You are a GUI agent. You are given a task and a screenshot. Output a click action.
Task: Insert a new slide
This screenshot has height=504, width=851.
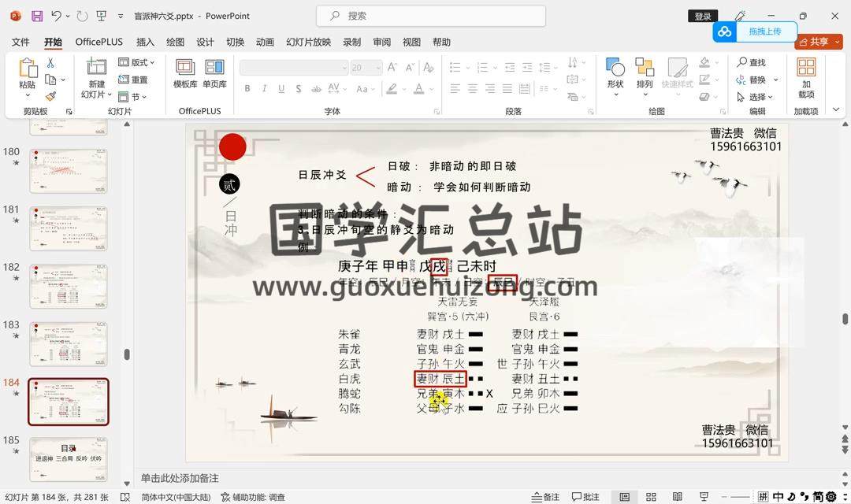[x=97, y=79]
